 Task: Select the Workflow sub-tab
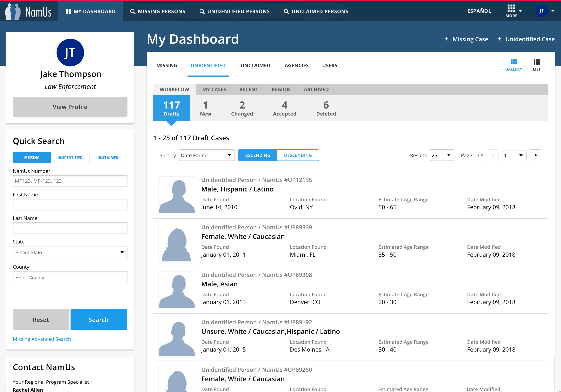point(174,90)
